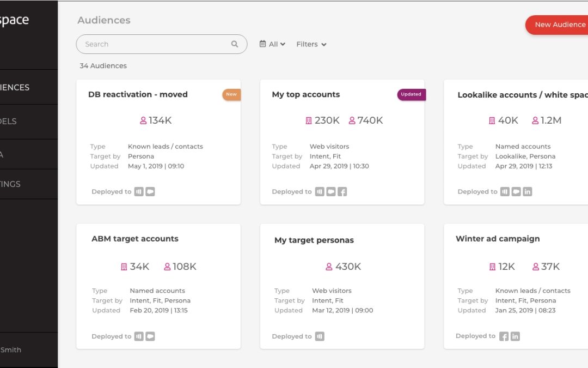The height and width of the screenshot is (368, 588).
Task: Click the chat bubble icon on ABM target accounts
Action: (150, 336)
